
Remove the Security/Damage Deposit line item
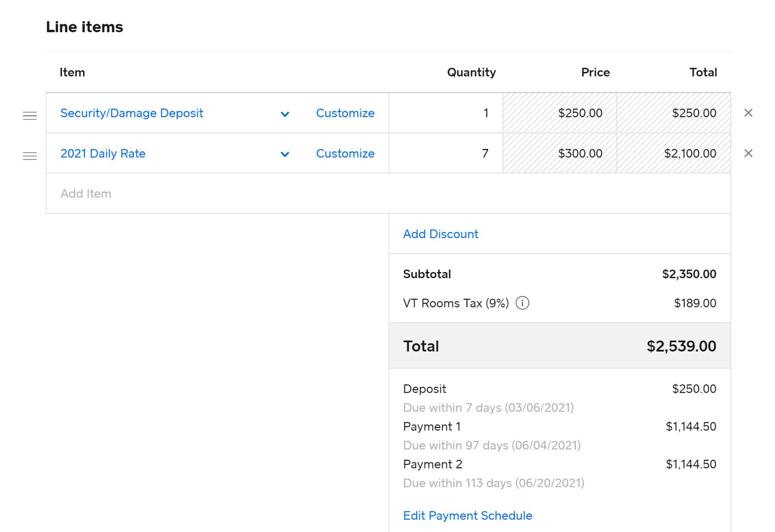point(748,113)
